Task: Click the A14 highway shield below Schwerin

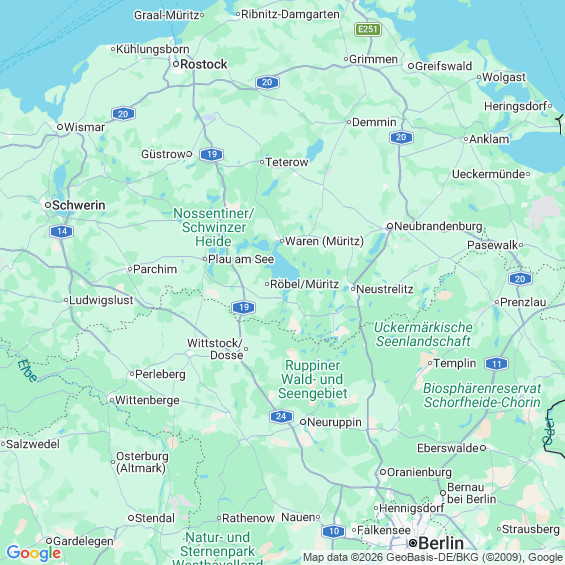Action: point(62,231)
